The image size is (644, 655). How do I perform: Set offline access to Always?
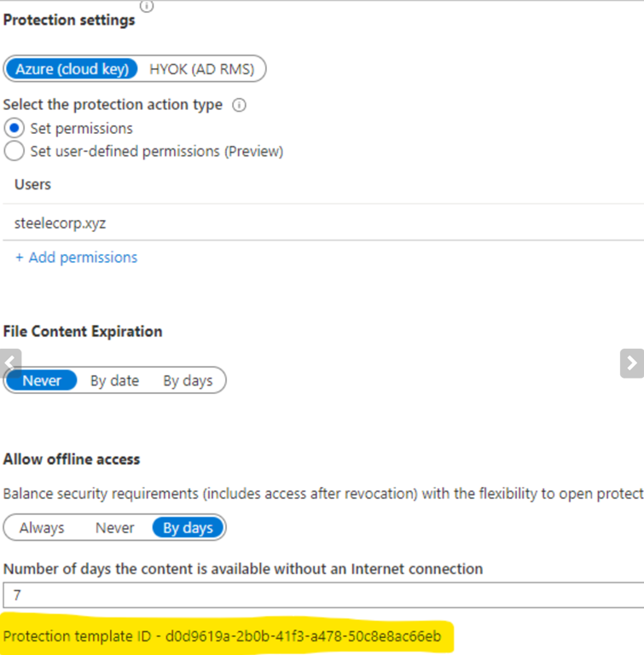[x=42, y=528]
